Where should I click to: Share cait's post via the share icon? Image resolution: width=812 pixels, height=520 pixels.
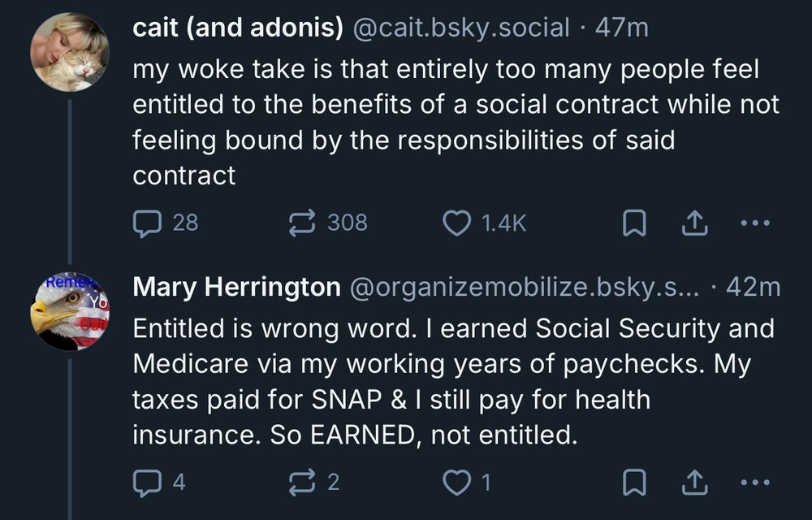[696, 222]
